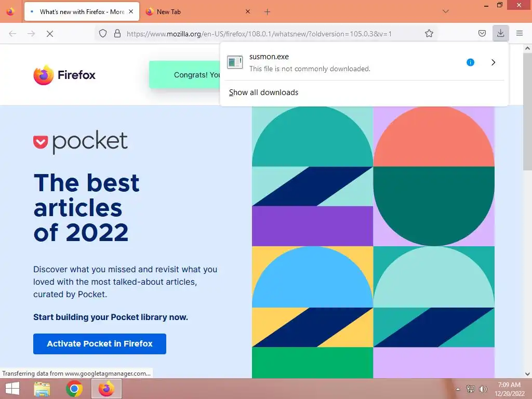Click Activate Pocket in Firefox button

100,344
